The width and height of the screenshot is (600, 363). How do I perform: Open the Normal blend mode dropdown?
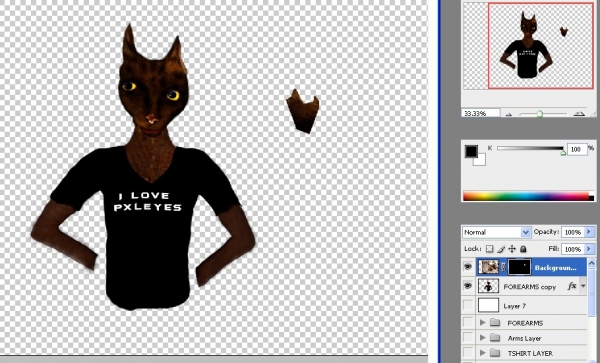click(496, 232)
